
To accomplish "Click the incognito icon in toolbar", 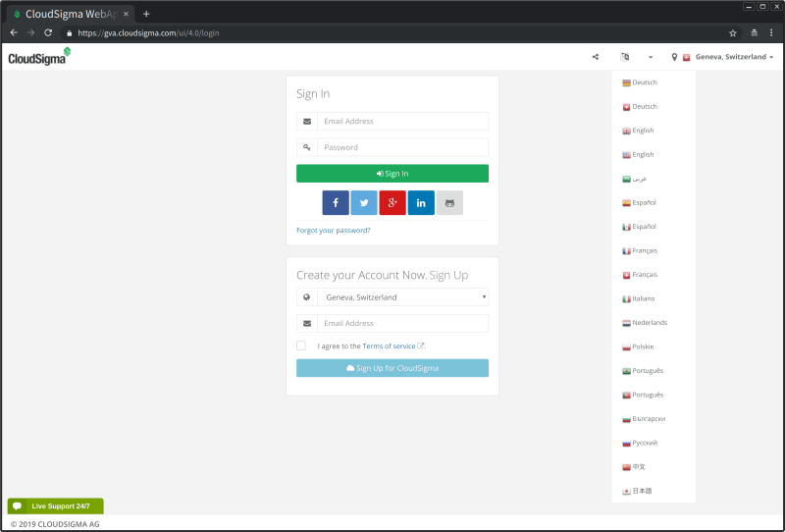I will click(754, 33).
